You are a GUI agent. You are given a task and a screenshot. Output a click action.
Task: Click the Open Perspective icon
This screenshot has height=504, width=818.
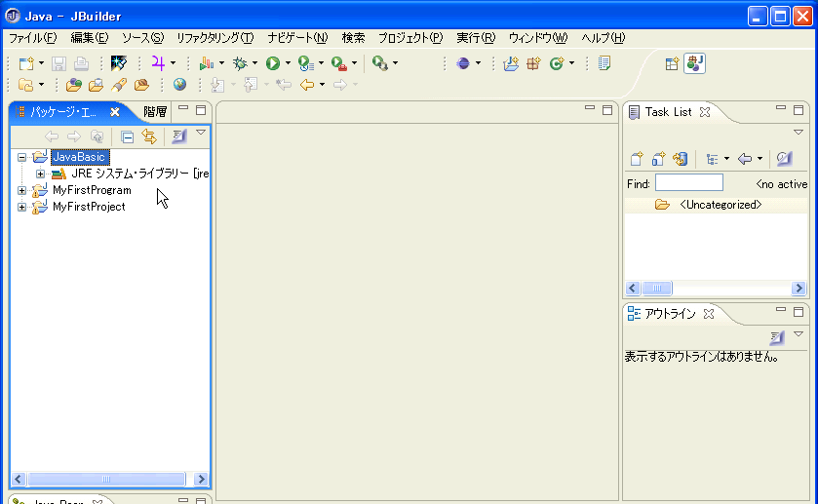coord(672,63)
